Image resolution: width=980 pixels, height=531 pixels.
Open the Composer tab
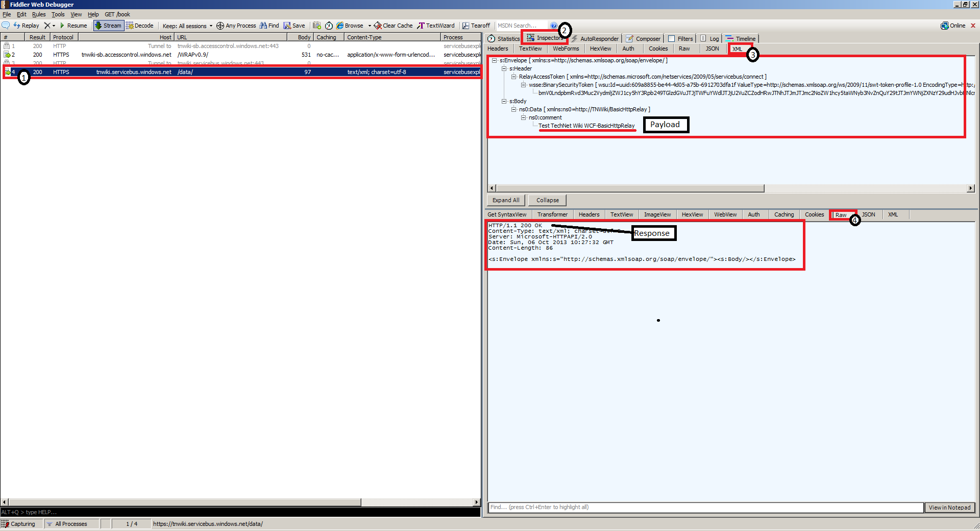(x=643, y=39)
